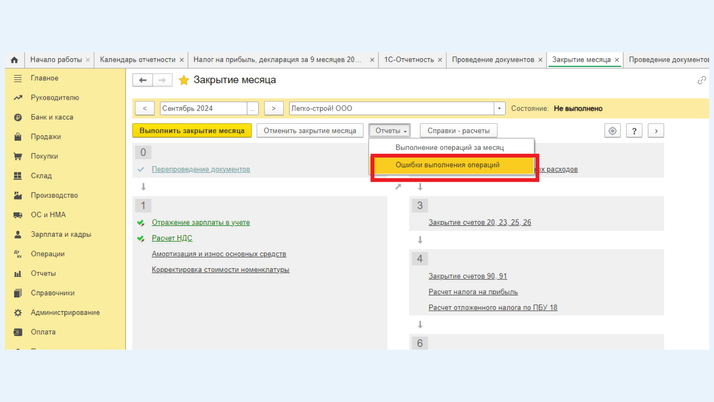
Task: Open period picker with the ... button
Action: [253, 108]
